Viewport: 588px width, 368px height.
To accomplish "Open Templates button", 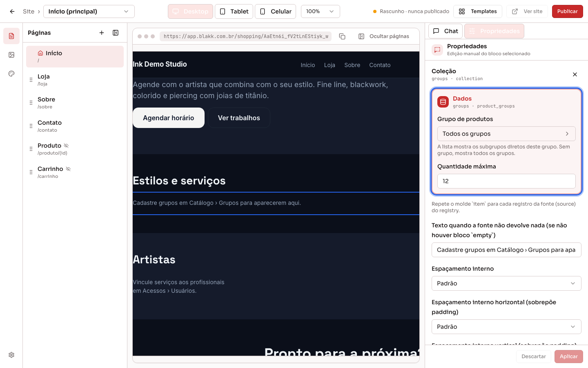I will click(x=478, y=11).
